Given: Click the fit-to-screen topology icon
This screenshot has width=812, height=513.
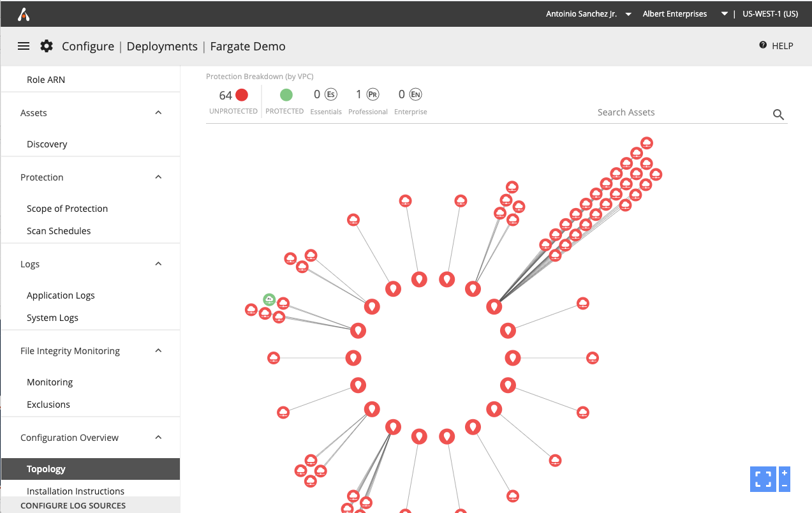Looking at the screenshot, I should [x=764, y=479].
